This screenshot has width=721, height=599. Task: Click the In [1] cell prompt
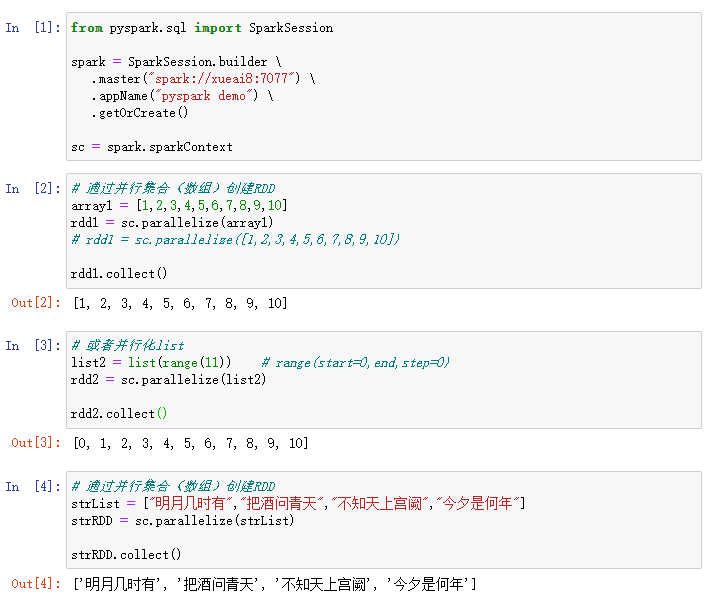click(33, 28)
